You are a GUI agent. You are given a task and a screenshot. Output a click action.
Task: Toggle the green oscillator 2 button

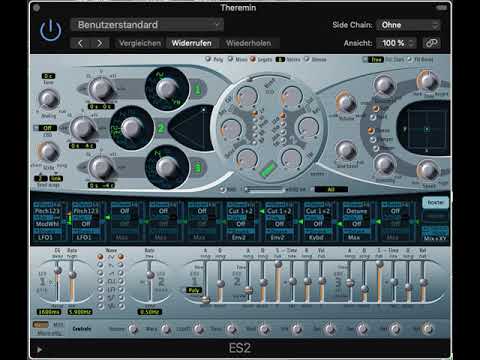[161, 128]
